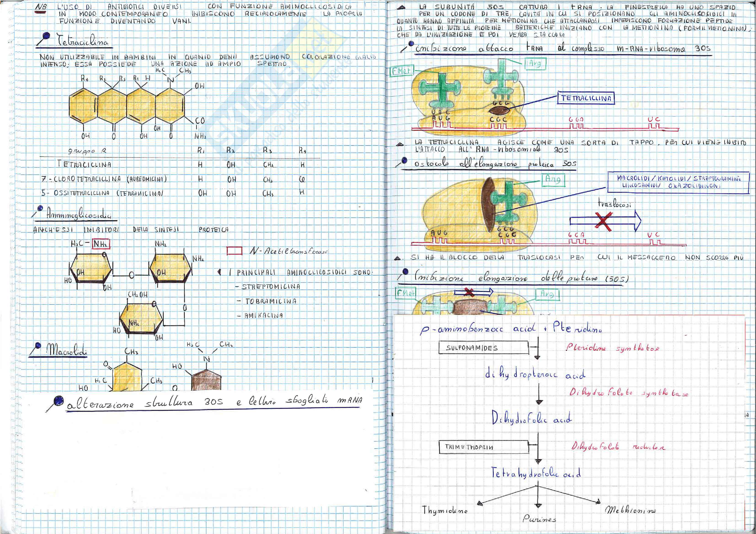Click the 7-Clorotetraciclina row in the table
Screen dimensions: 756x534
(x=104, y=179)
